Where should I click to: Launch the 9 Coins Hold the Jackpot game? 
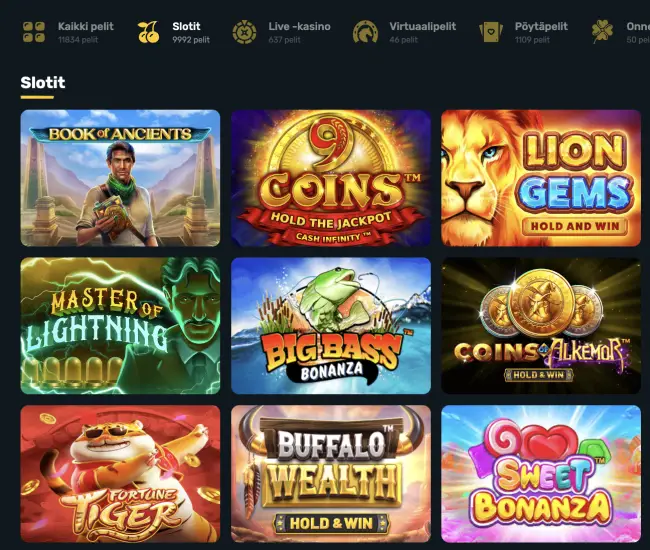[x=331, y=178]
